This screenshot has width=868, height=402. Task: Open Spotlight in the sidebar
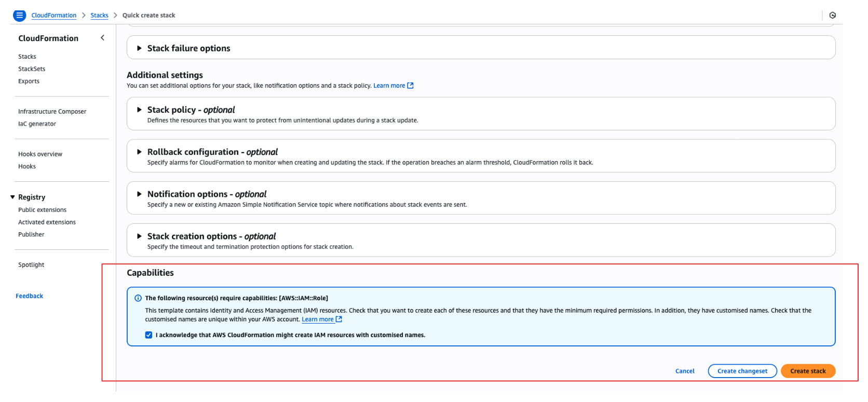pyautogui.click(x=31, y=265)
